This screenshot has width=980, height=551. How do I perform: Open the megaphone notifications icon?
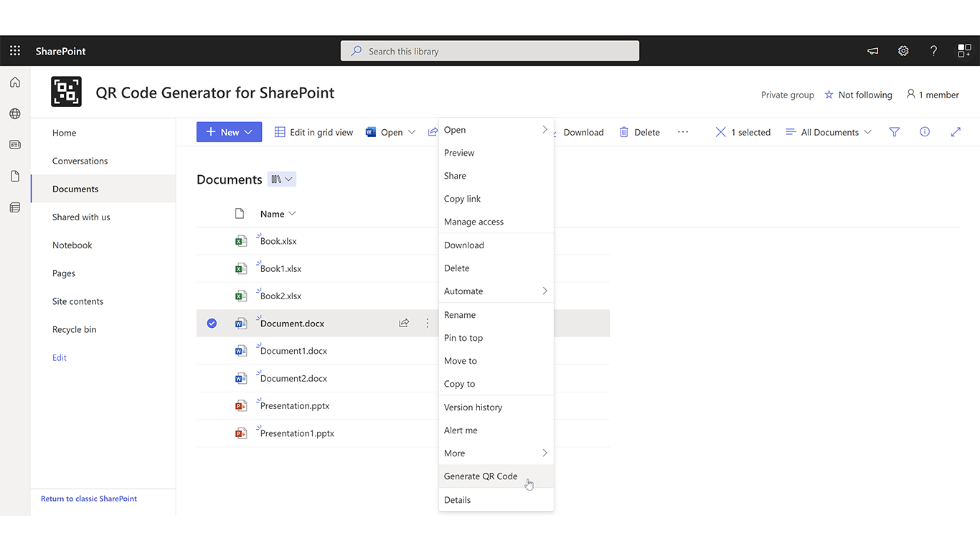(873, 51)
